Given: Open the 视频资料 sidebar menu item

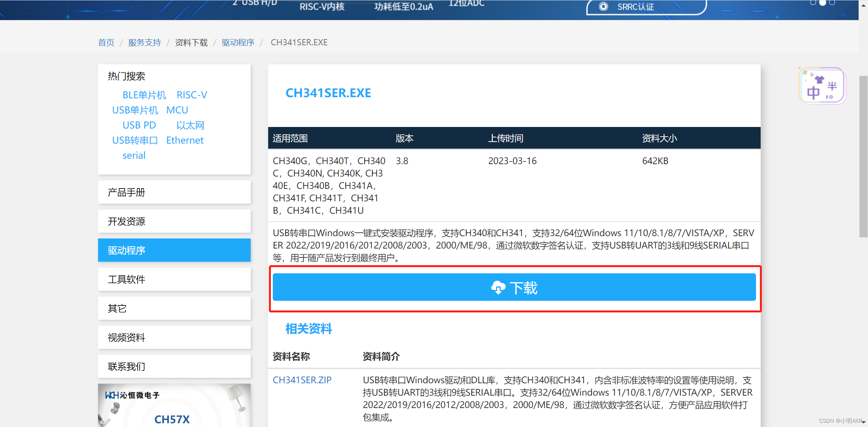Looking at the screenshot, I should (174, 337).
